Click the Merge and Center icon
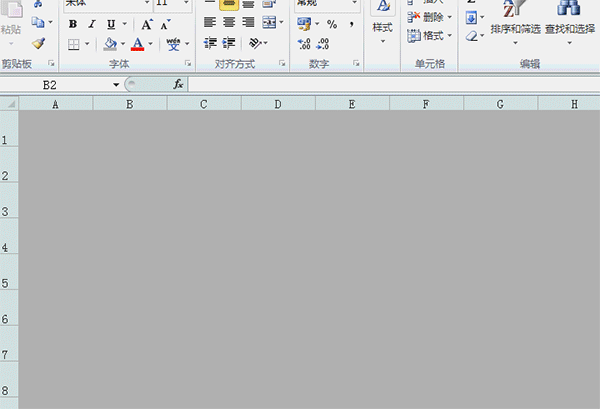 (269, 22)
